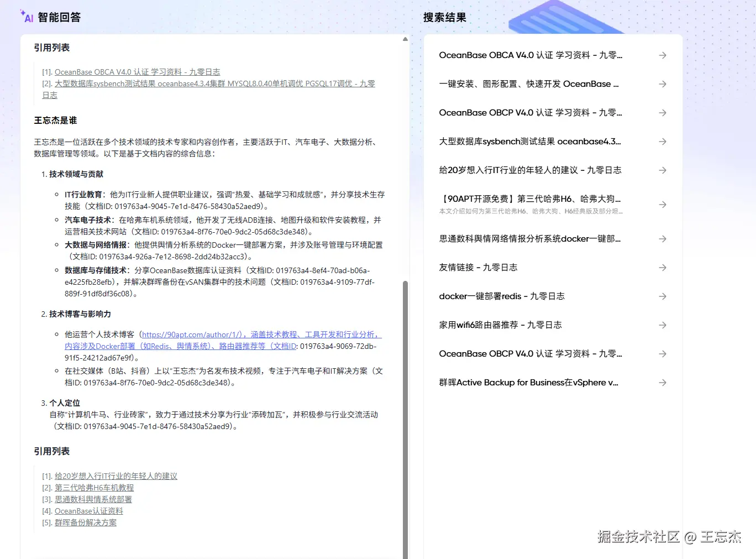
Task: Click arrow for 思通数科舆情 docker result
Action: pos(663,239)
